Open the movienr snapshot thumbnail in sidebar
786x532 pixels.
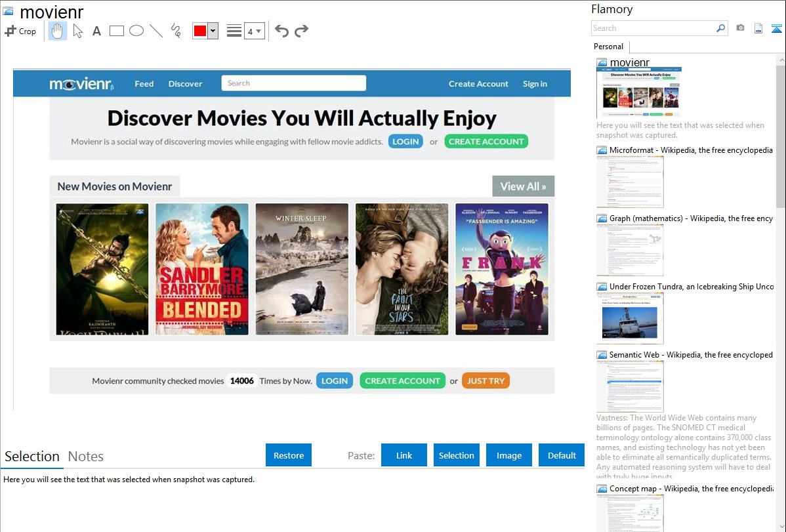pos(639,92)
